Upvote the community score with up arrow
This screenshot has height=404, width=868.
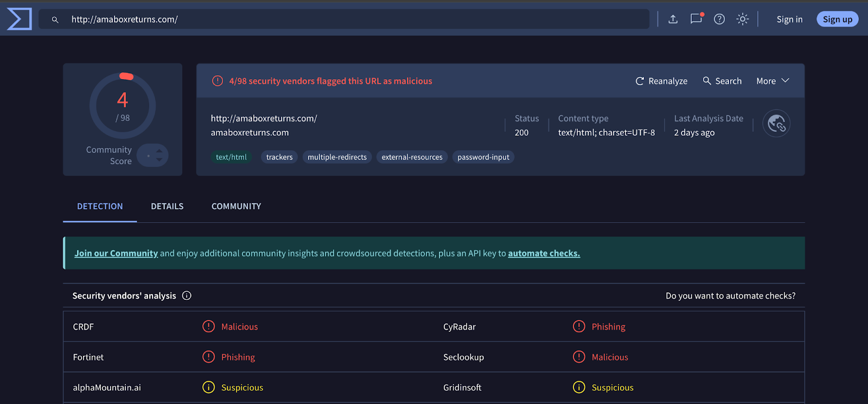[159, 151]
